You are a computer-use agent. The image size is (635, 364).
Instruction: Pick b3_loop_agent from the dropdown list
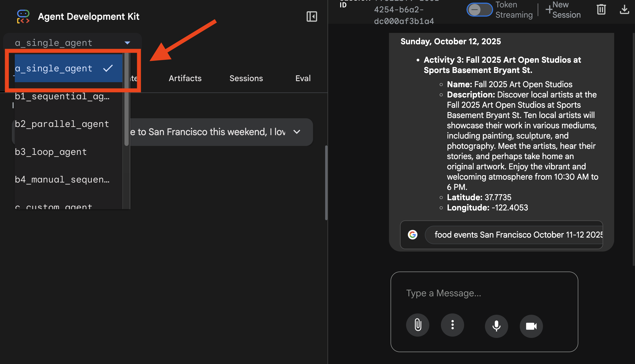tap(51, 152)
